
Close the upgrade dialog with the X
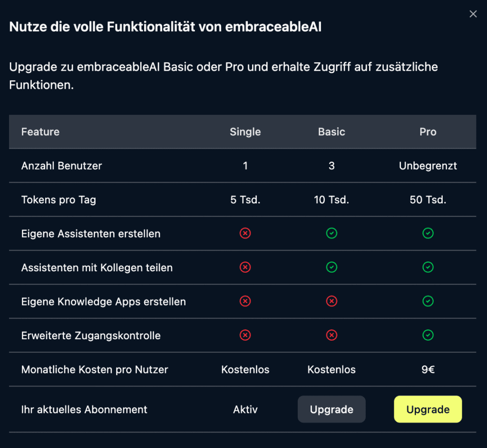[473, 14]
